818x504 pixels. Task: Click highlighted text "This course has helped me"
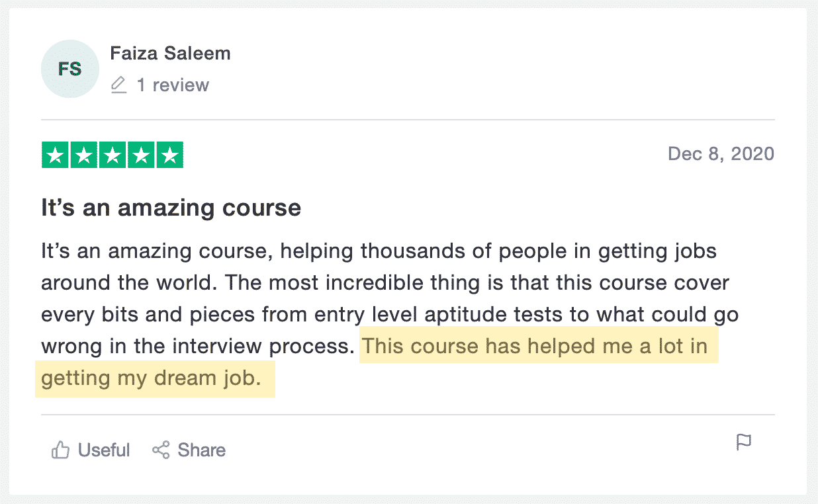(x=490, y=347)
